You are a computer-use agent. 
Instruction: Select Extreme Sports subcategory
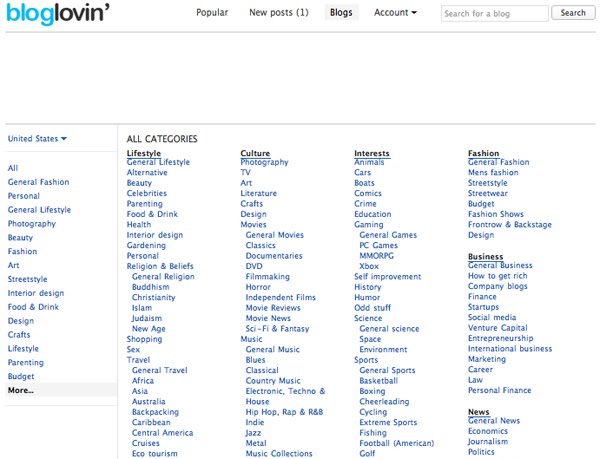pos(388,422)
